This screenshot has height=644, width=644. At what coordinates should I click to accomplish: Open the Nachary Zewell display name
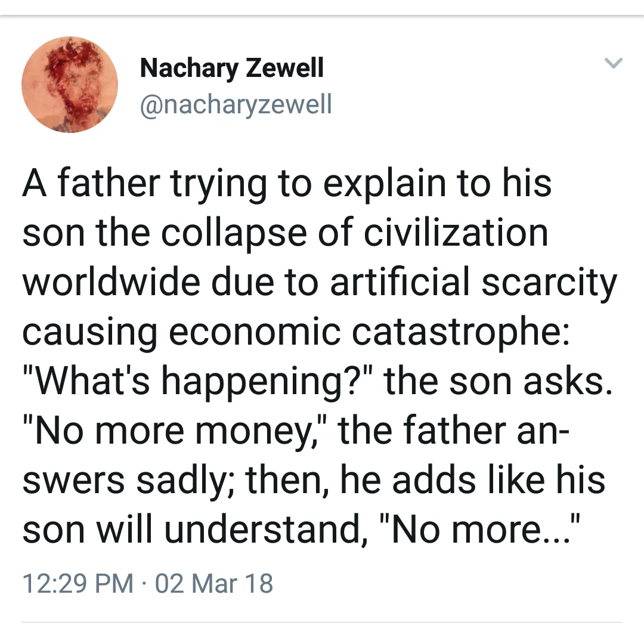click(231, 68)
